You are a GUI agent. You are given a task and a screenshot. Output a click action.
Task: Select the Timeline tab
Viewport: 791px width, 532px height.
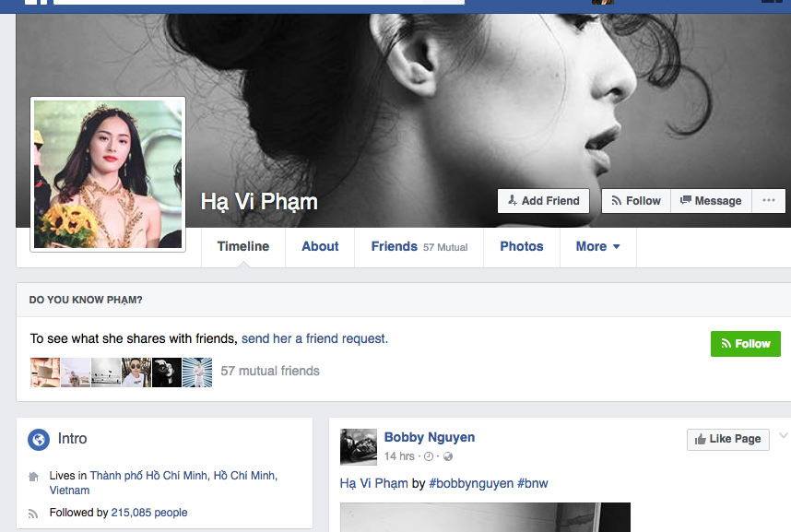[x=243, y=247]
